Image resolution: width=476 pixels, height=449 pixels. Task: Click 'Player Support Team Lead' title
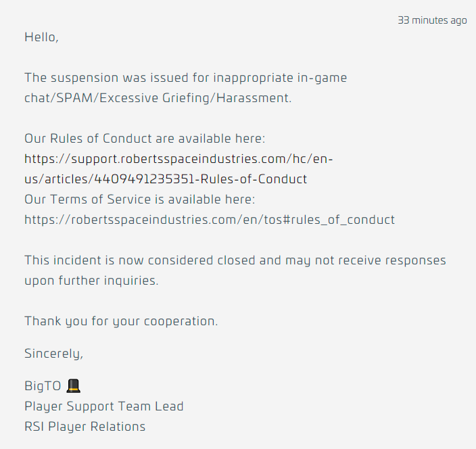pos(104,406)
